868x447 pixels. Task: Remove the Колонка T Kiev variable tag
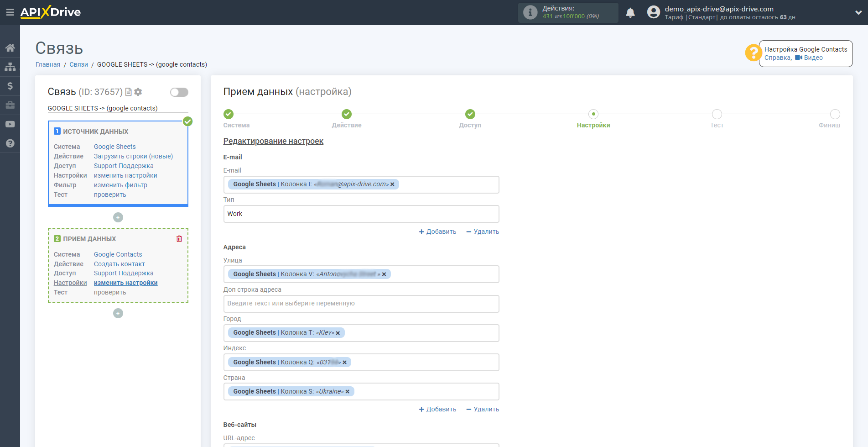[x=338, y=333]
